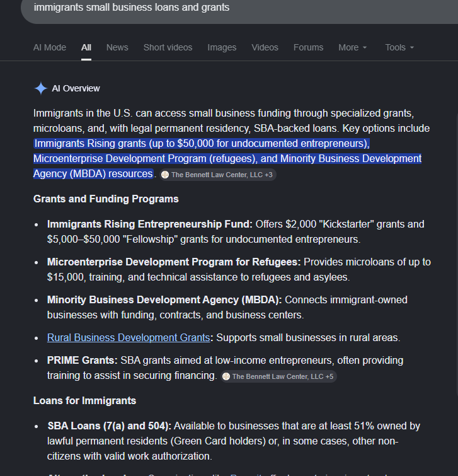Image resolution: width=458 pixels, height=476 pixels.
Task: Click the Grants and Funding Programs heading
Action: tap(106, 199)
